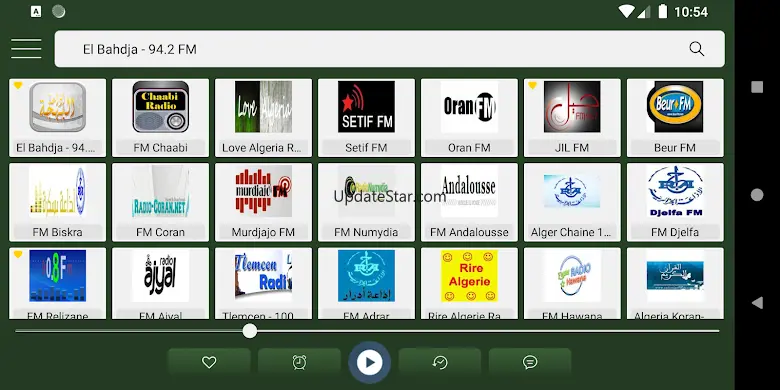Play the FM Chaabi station
780x390 pixels.
[160, 117]
